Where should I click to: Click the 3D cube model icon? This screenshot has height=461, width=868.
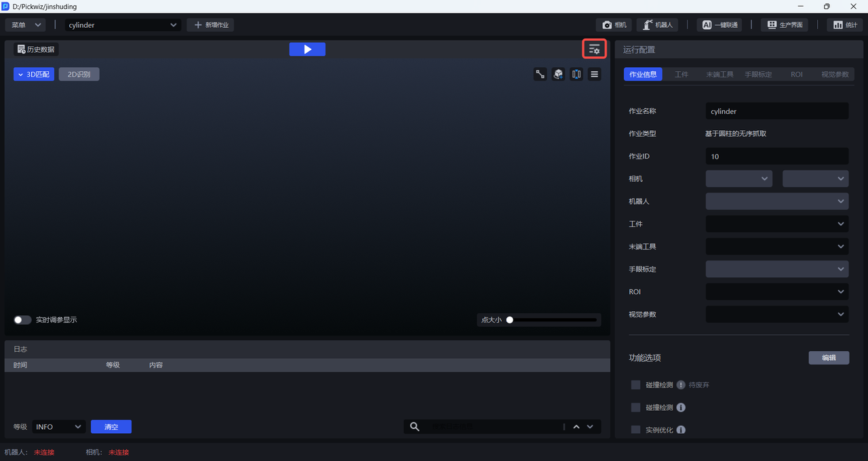pyautogui.click(x=558, y=75)
